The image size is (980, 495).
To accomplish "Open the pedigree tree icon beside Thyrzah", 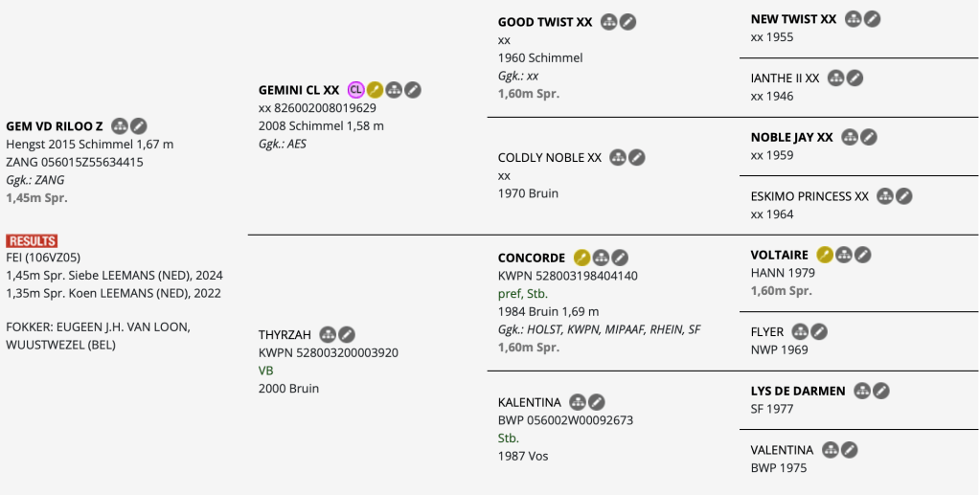I will [x=328, y=334].
